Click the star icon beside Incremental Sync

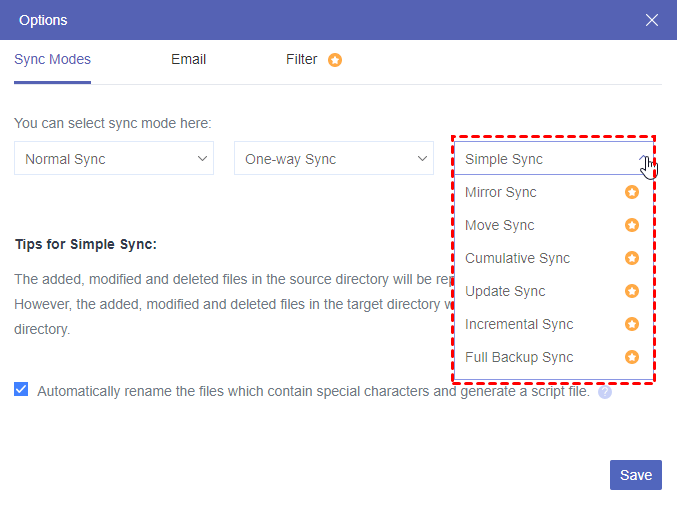coord(631,324)
